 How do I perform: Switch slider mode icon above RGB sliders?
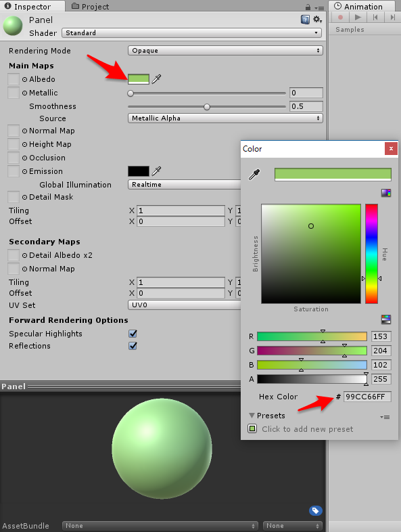385,319
